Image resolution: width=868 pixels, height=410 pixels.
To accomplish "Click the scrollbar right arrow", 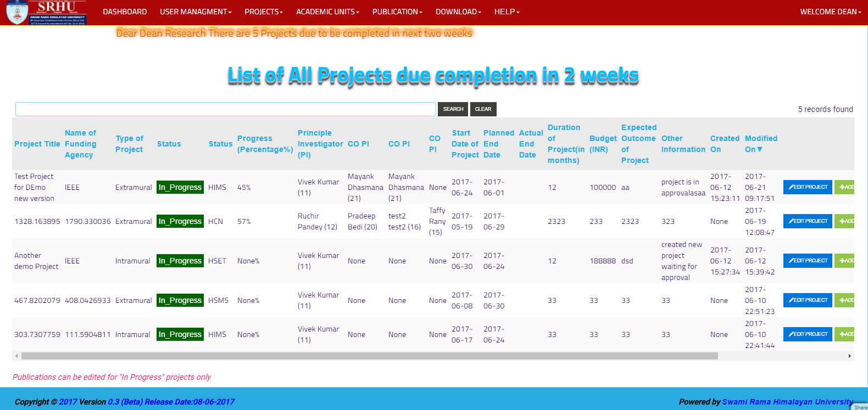I will point(850,356).
